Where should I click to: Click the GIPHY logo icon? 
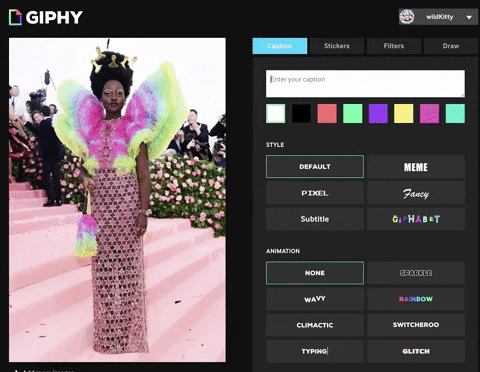[15, 17]
